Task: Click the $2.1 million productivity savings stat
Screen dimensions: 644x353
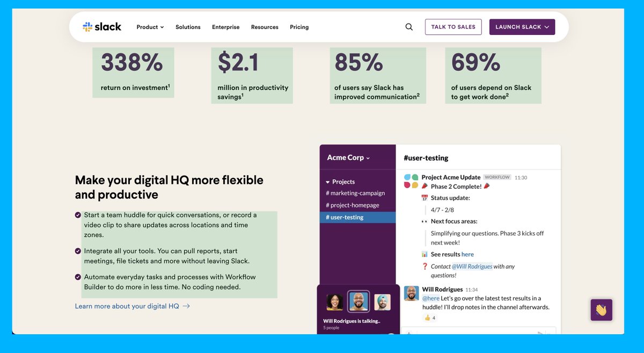Action: click(252, 76)
